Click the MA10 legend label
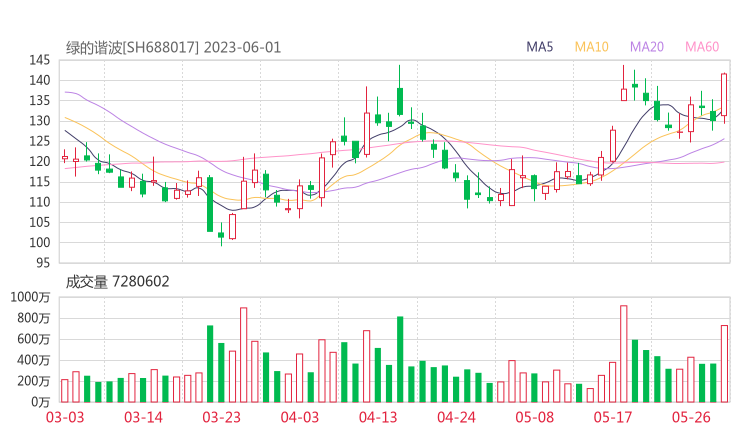The height and width of the screenshot is (440, 740). (x=591, y=47)
